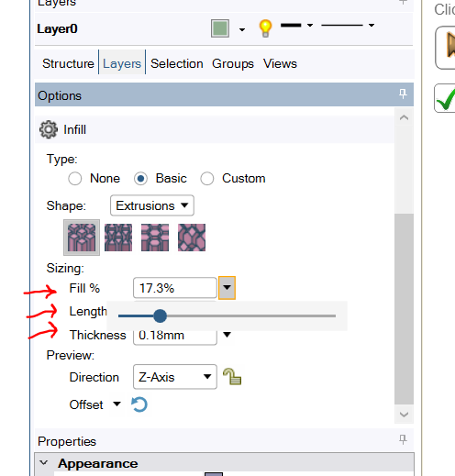Screen dimensions: 455x476
Task: Select the Custom infill type
Action: point(207,179)
